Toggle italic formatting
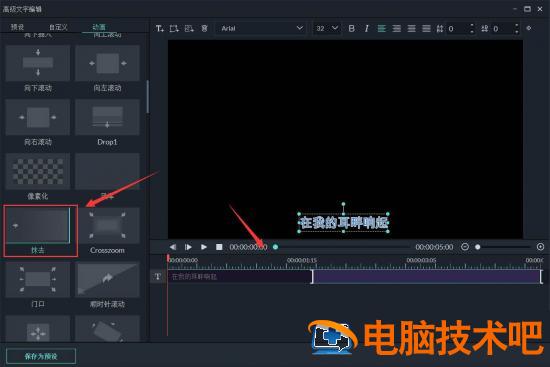550x367 pixels. coord(367,28)
